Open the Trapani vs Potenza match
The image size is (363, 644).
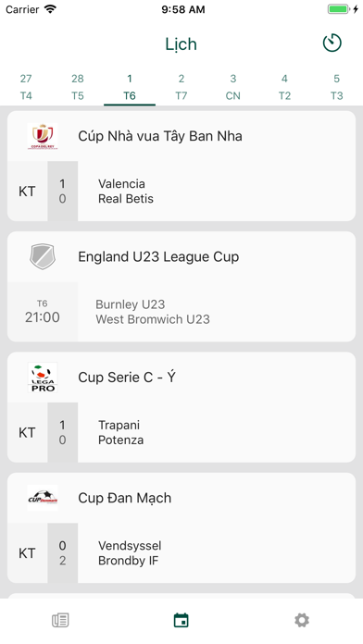tap(181, 432)
